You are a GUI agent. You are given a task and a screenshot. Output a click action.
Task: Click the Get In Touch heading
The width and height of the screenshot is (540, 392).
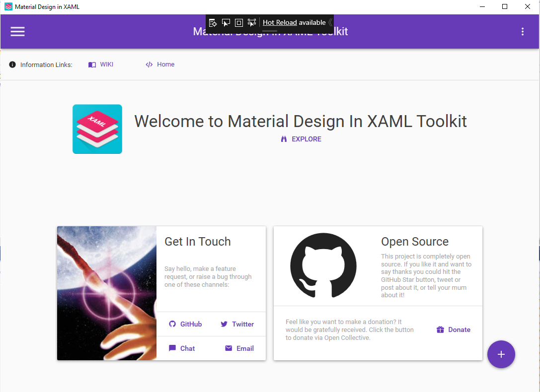pyautogui.click(x=198, y=241)
